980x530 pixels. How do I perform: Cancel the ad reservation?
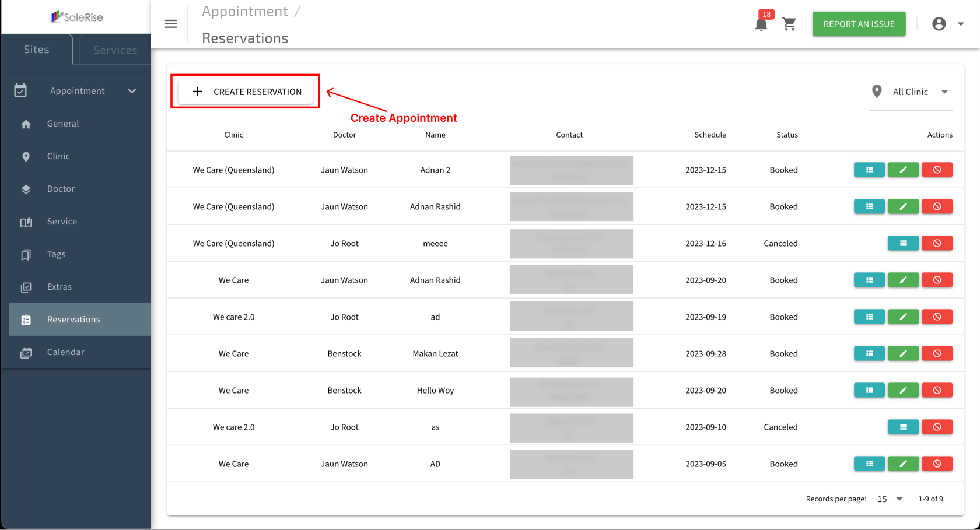click(x=937, y=317)
